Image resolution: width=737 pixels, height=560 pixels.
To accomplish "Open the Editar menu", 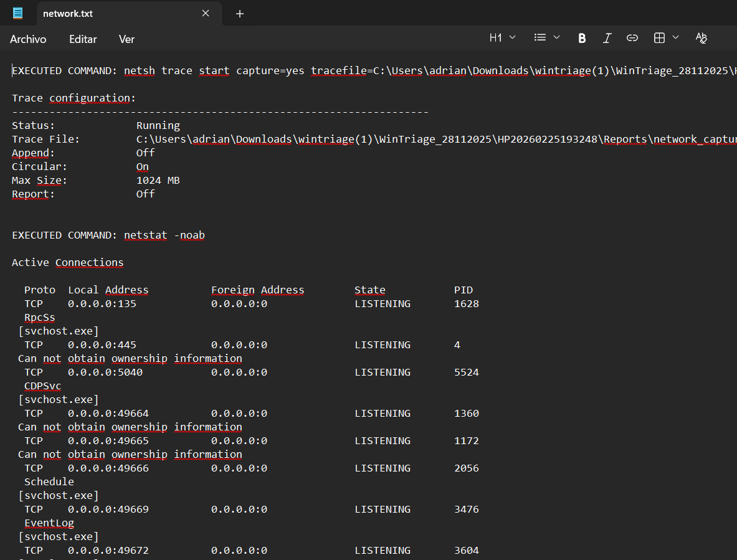I will coord(83,39).
